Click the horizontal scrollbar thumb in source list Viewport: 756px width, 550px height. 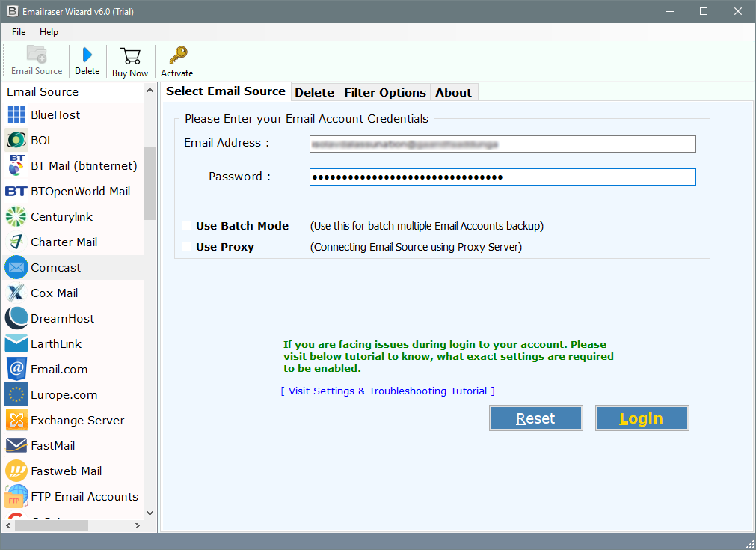pyautogui.click(x=52, y=526)
